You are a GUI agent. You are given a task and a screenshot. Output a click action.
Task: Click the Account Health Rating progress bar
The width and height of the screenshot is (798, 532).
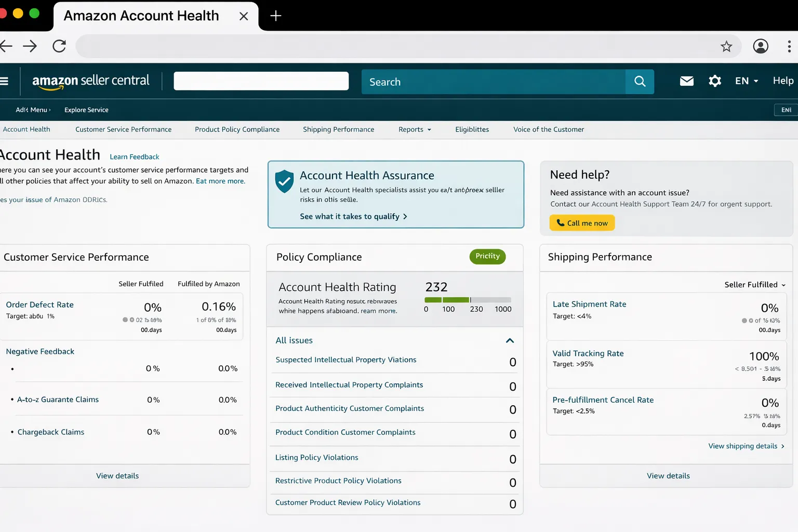click(x=468, y=300)
